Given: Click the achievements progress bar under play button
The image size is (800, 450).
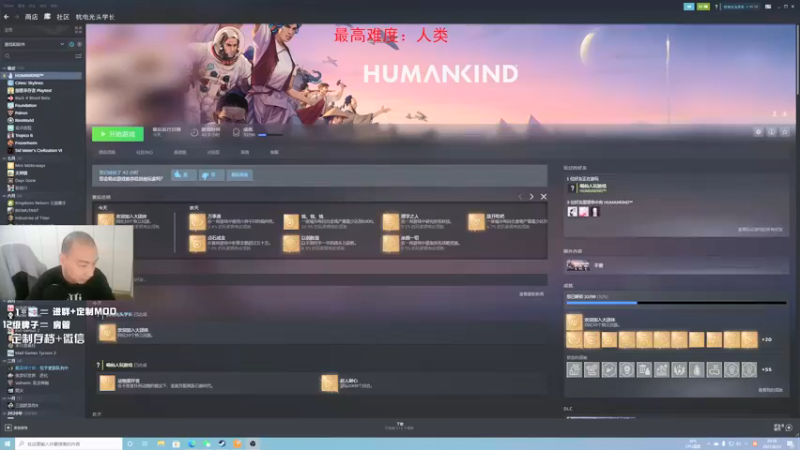Looking at the screenshot, I should pyautogui.click(x=270, y=135).
